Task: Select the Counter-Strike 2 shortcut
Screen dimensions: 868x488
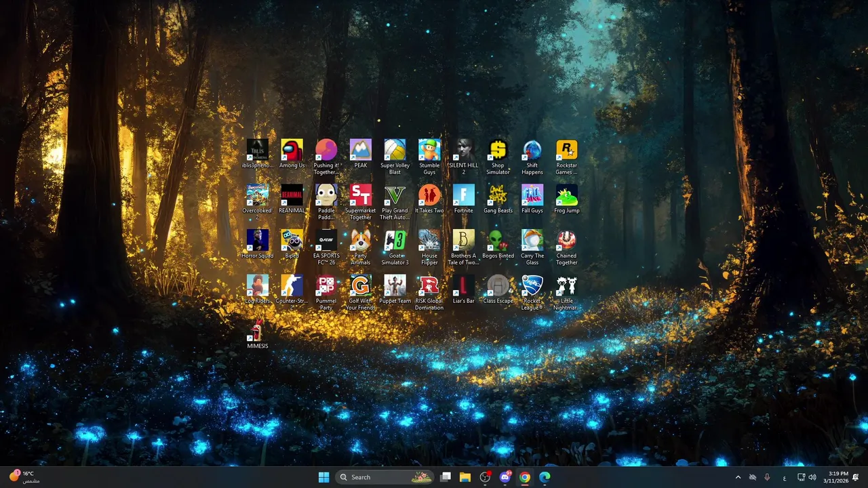Action: coord(292,292)
